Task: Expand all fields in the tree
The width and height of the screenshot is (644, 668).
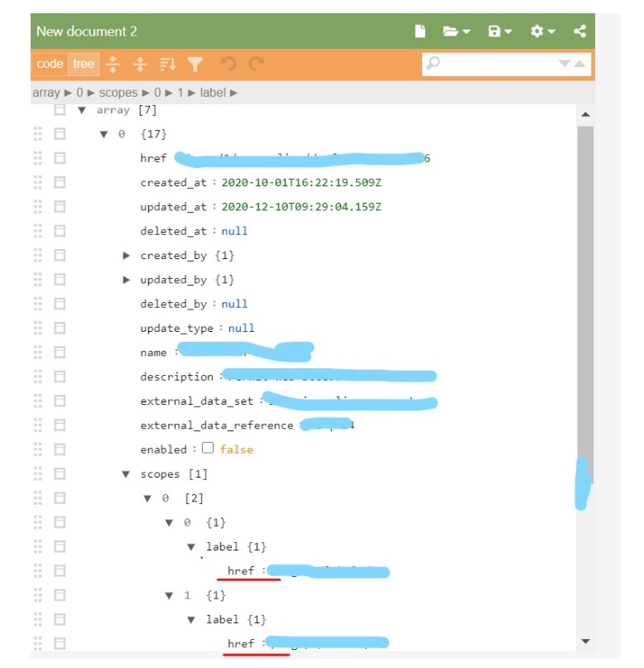Action: (x=113, y=64)
